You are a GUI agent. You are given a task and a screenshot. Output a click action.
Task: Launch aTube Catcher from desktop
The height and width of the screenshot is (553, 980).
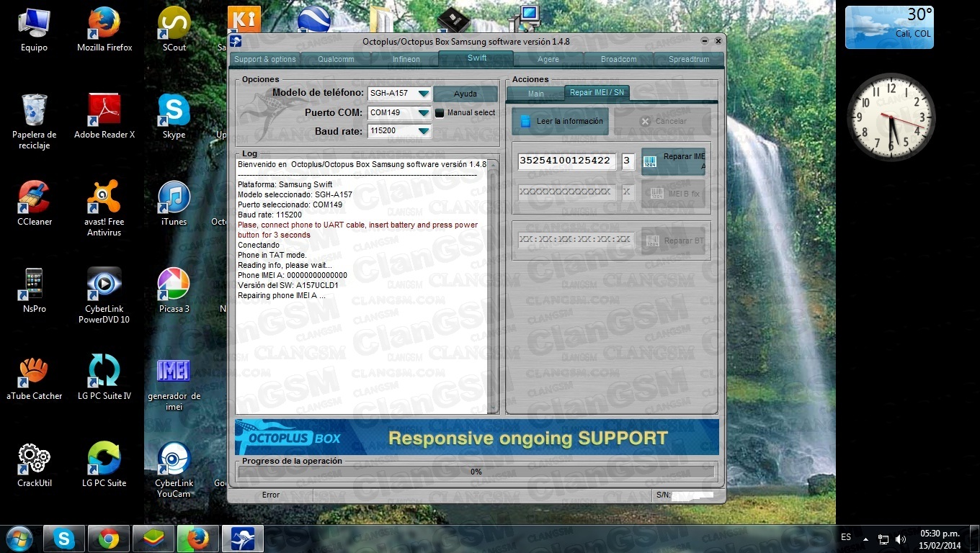pyautogui.click(x=34, y=378)
